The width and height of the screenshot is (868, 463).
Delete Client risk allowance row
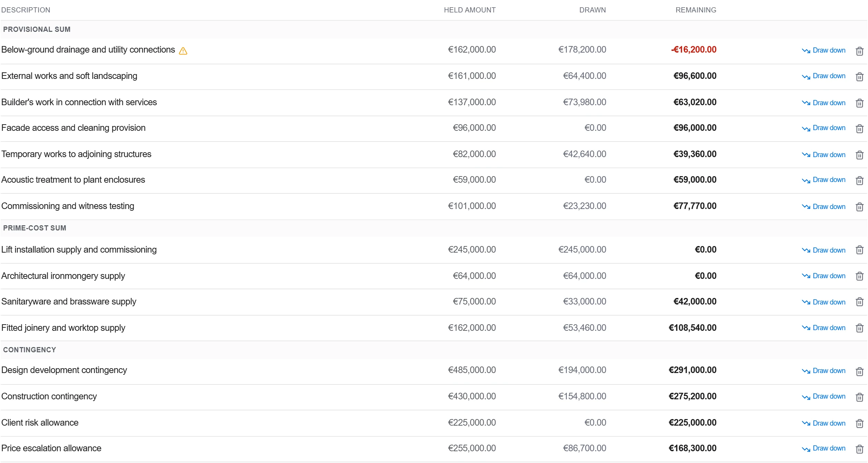click(x=859, y=424)
